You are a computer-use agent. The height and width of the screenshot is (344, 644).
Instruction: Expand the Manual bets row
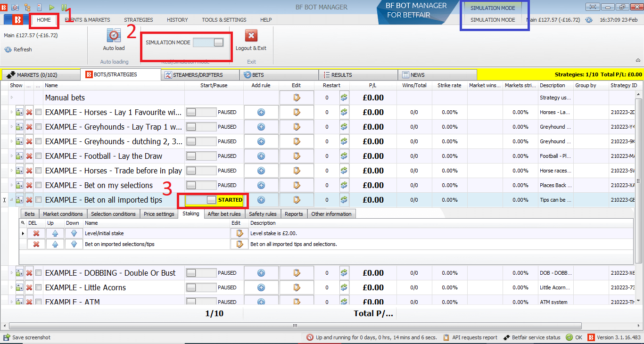pos(12,98)
